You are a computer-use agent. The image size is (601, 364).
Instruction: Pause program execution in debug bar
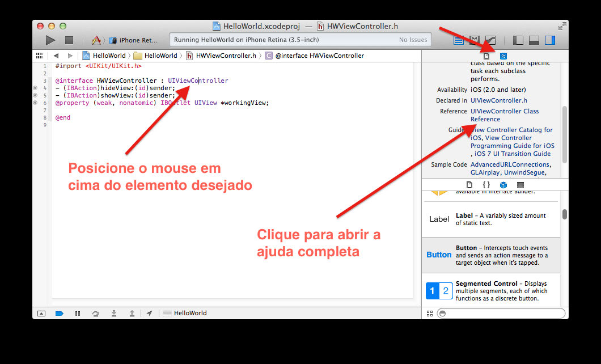78,313
